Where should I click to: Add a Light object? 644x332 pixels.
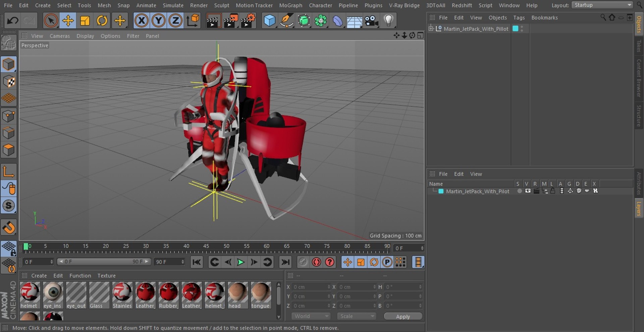coord(388,21)
